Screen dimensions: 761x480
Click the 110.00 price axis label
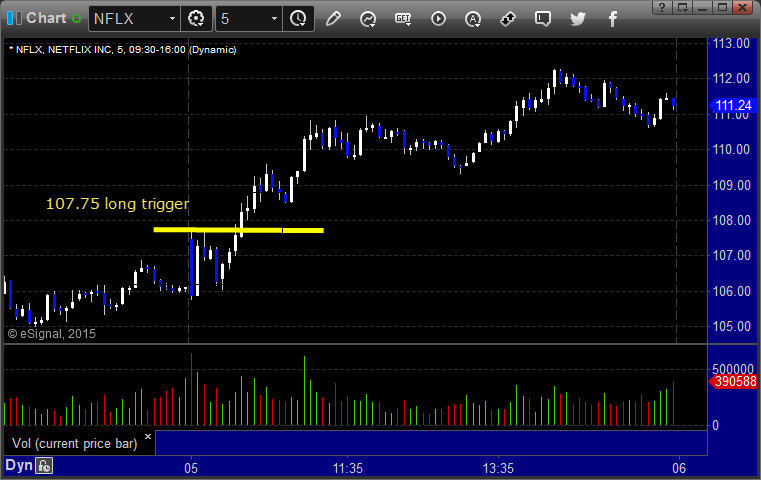(x=731, y=149)
